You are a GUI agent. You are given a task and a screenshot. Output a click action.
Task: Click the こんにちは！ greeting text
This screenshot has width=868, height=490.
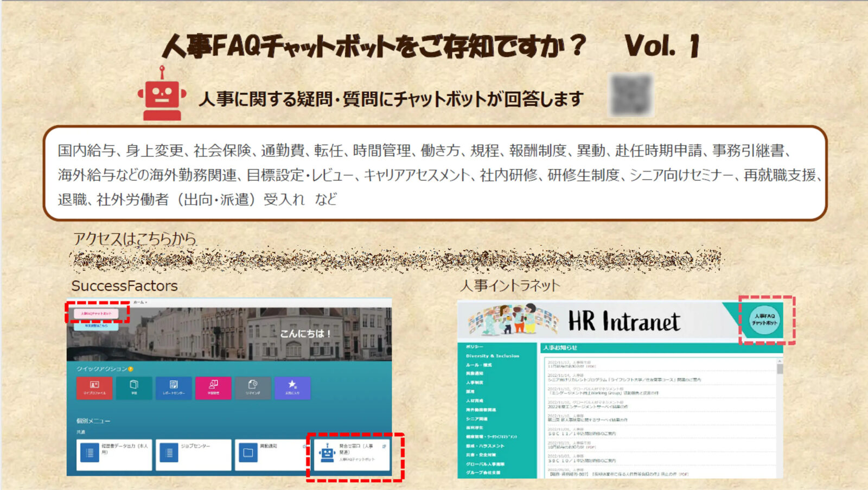pos(305,333)
